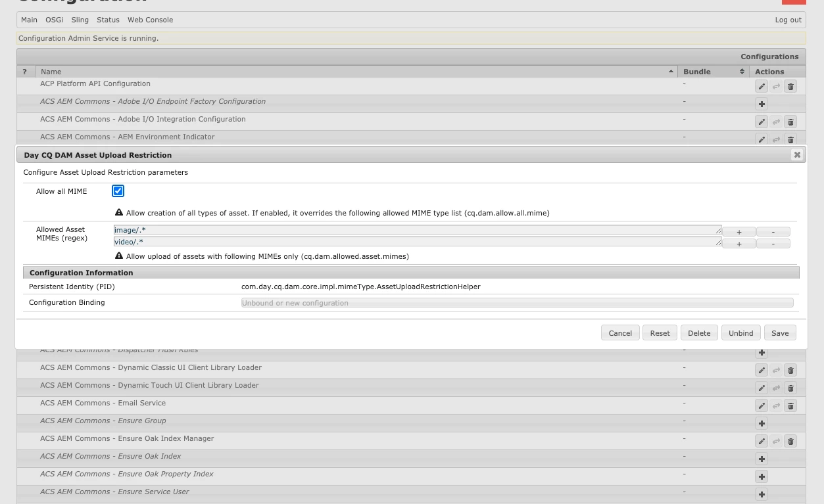Cancel the configuration dialog

coord(620,333)
